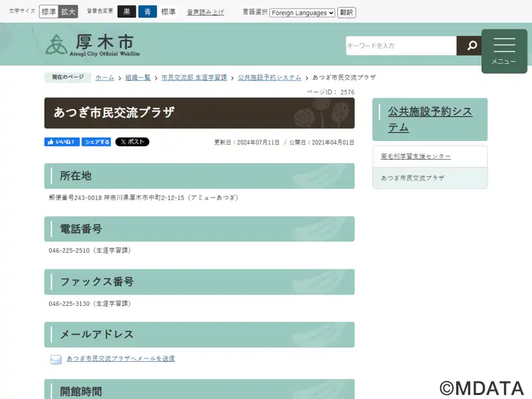The width and height of the screenshot is (532, 399).
Task: Focus the keyword search input field
Action: coord(401,46)
